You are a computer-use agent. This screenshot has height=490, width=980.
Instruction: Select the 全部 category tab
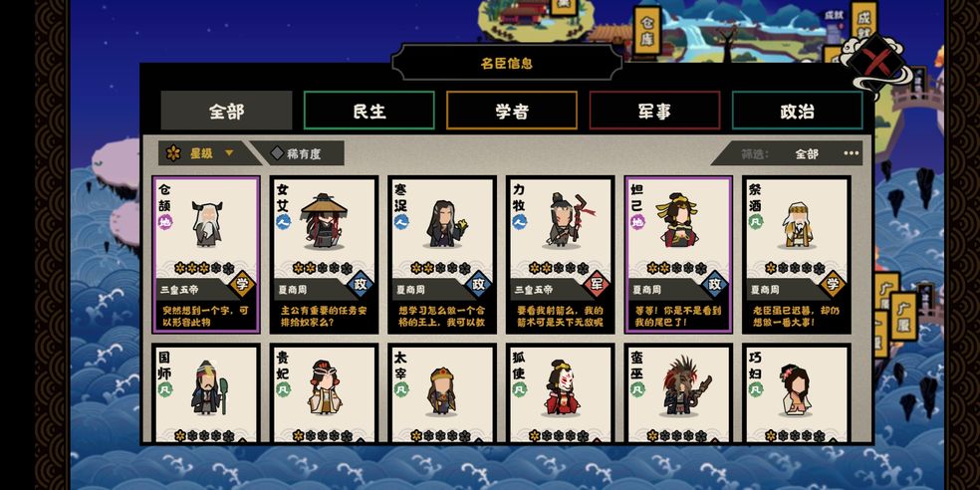coord(226,111)
